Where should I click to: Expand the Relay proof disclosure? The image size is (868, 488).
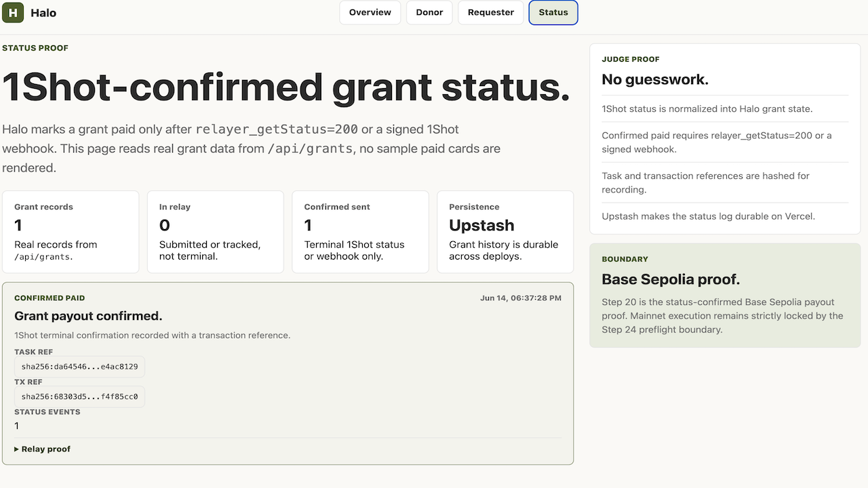tap(43, 449)
